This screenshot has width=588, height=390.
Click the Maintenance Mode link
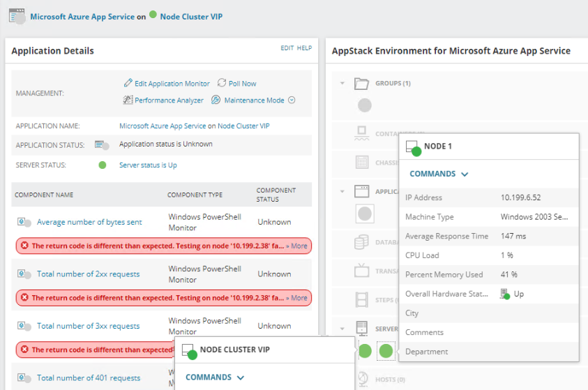(255, 100)
